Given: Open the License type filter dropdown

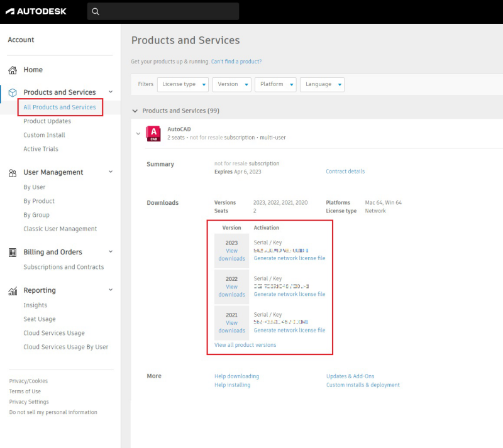Looking at the screenshot, I should point(183,84).
